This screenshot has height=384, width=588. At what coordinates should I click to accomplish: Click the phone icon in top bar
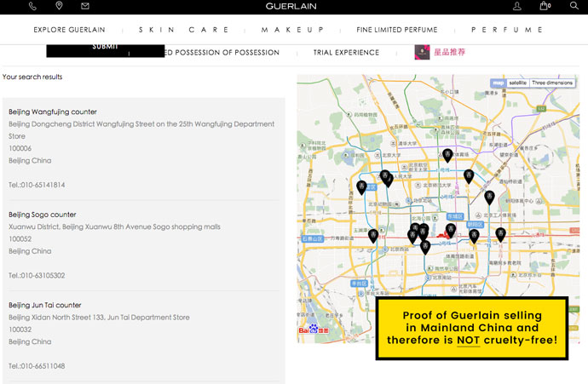(32, 6)
